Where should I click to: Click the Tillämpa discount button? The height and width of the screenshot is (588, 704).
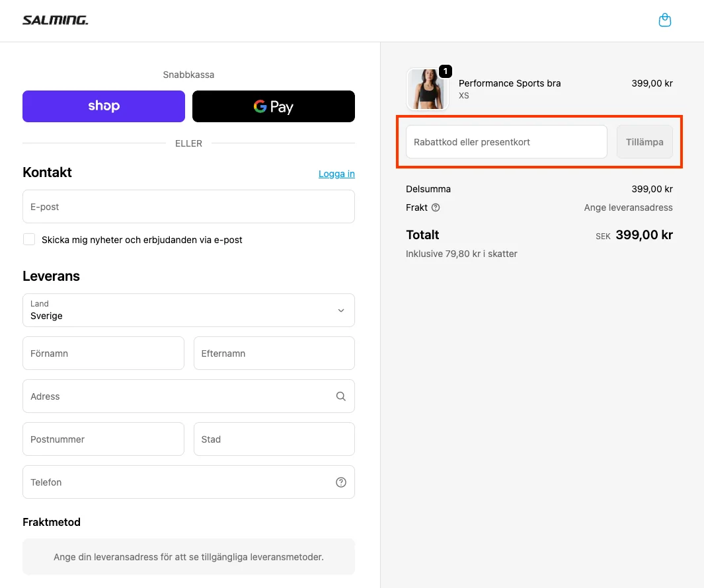tap(645, 142)
